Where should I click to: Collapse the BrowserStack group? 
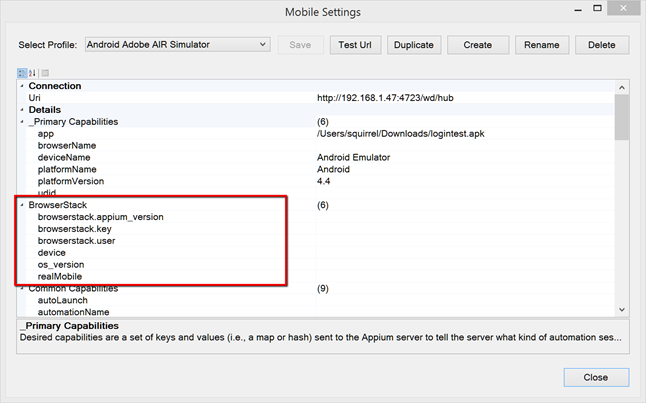coord(22,205)
